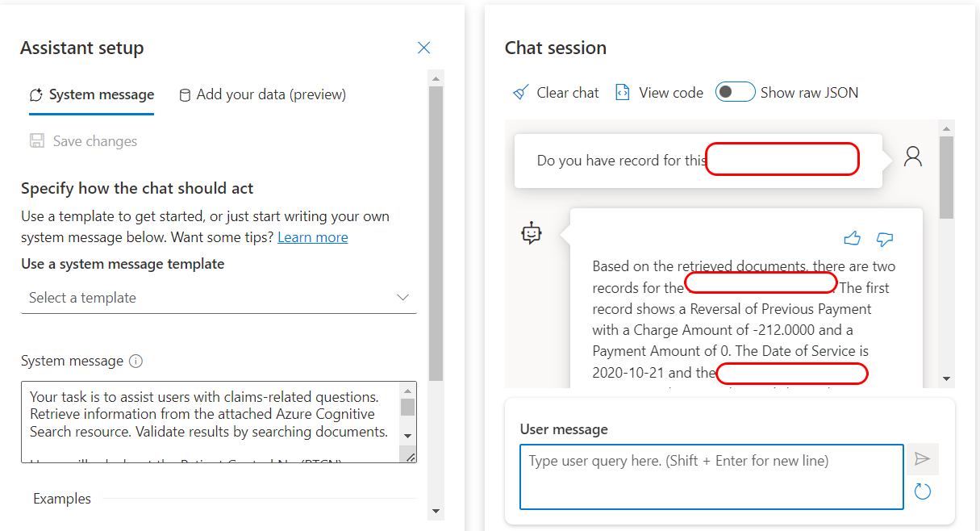Image resolution: width=980 pixels, height=531 pixels.
Task: Click the User message label
Action: tap(564, 429)
